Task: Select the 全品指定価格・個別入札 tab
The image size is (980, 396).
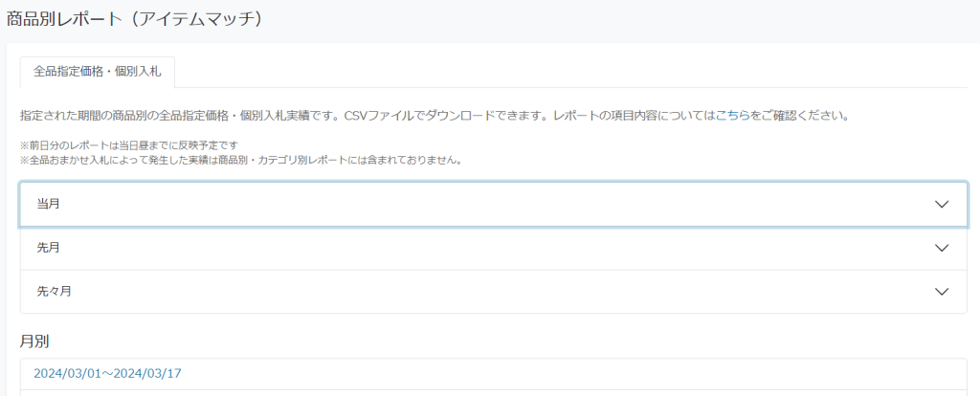Action: (x=98, y=73)
